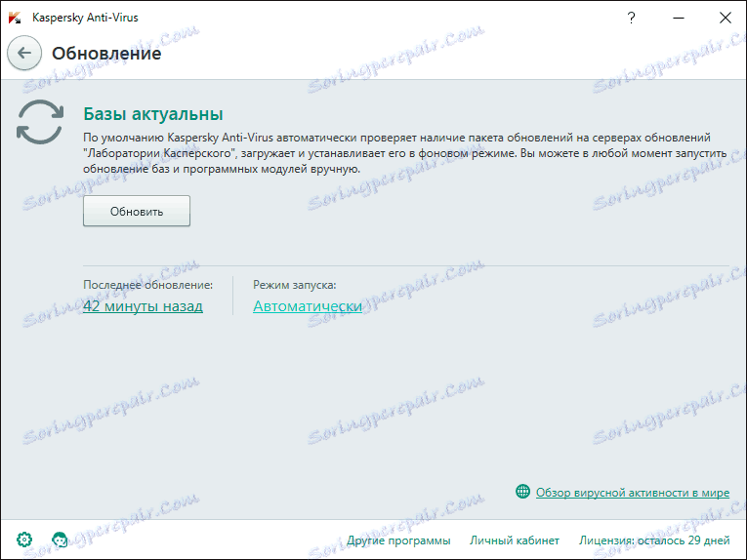The image size is (747, 560).
Task: Open help with the question mark
Action: (631, 18)
